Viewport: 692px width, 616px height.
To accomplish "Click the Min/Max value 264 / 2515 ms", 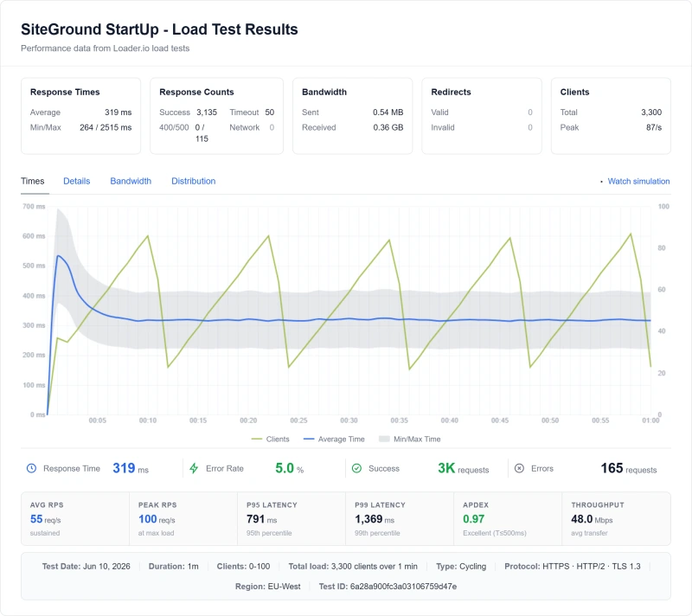I will pos(106,127).
